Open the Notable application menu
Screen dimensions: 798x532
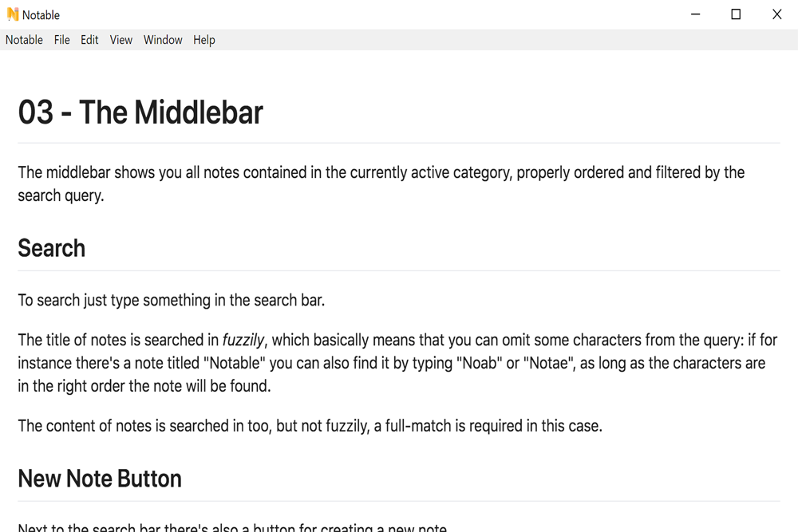(x=24, y=40)
